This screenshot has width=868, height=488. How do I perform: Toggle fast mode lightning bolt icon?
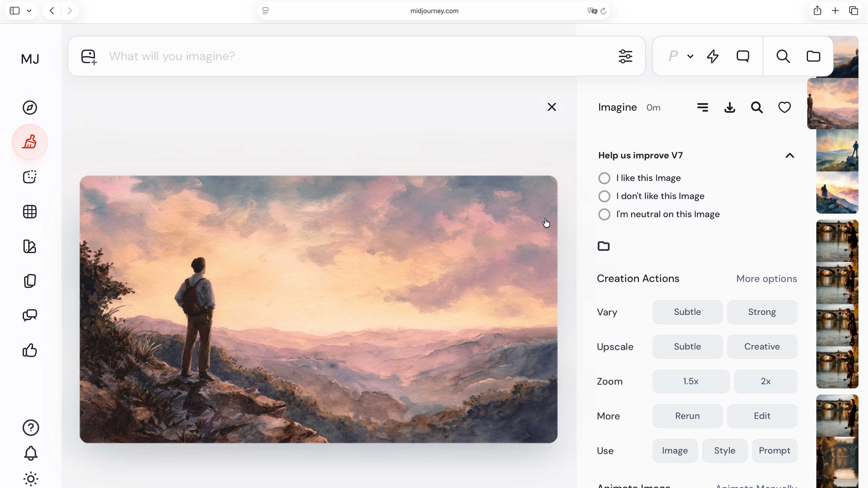point(712,56)
